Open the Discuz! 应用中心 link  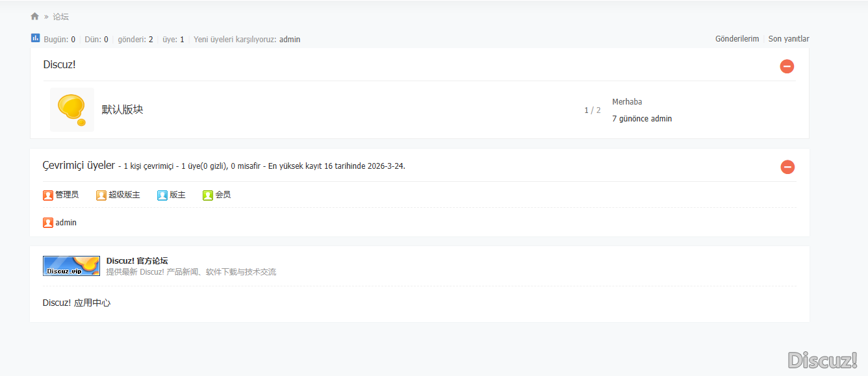[77, 303]
